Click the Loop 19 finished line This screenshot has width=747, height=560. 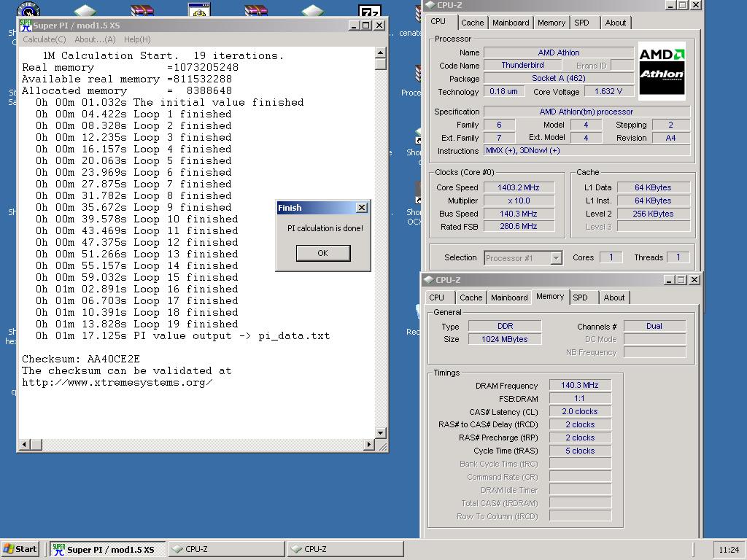136,324
